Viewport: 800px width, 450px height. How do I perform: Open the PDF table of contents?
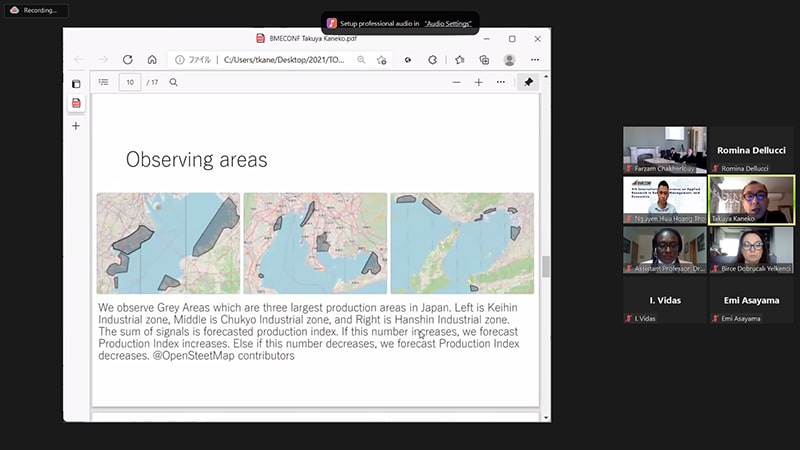click(103, 82)
